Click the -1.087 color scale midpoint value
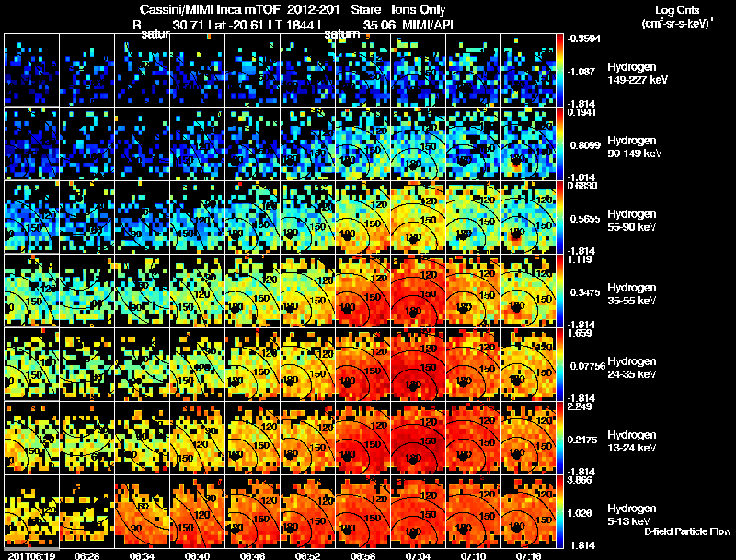The image size is (736, 560). click(582, 72)
